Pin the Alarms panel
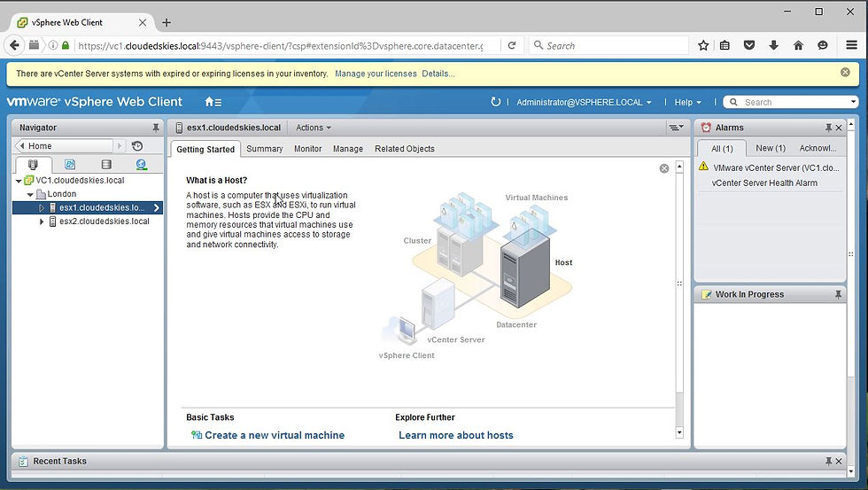This screenshot has width=868, height=490. click(x=828, y=128)
